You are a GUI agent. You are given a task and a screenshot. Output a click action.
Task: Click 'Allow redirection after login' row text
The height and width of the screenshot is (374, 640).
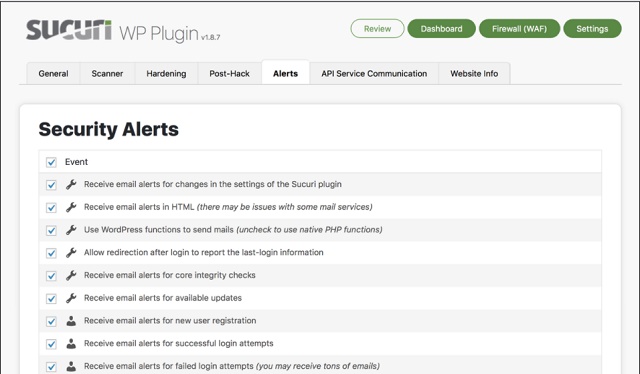(x=204, y=252)
